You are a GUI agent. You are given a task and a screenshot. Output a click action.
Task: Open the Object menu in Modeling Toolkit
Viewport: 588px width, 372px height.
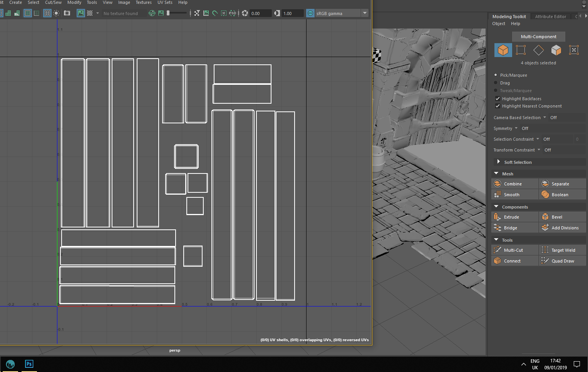click(x=499, y=24)
